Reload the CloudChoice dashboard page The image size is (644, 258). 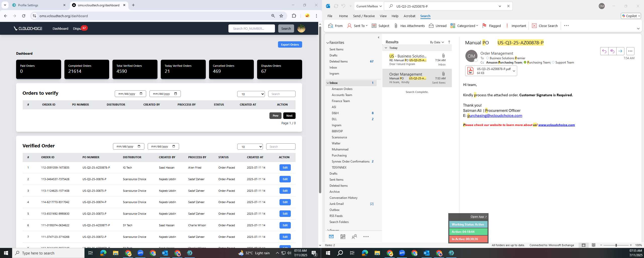[24, 16]
